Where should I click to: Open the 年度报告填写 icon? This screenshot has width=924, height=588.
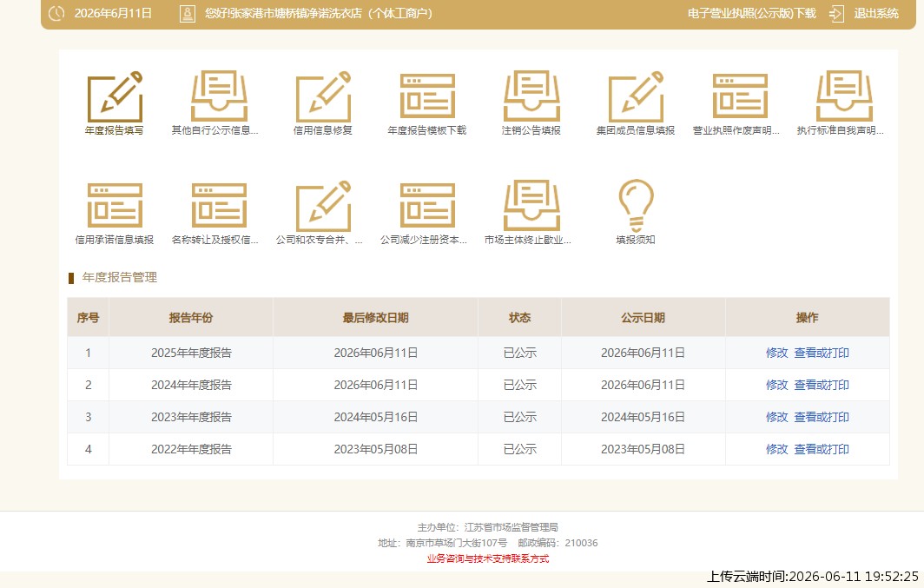click(115, 96)
